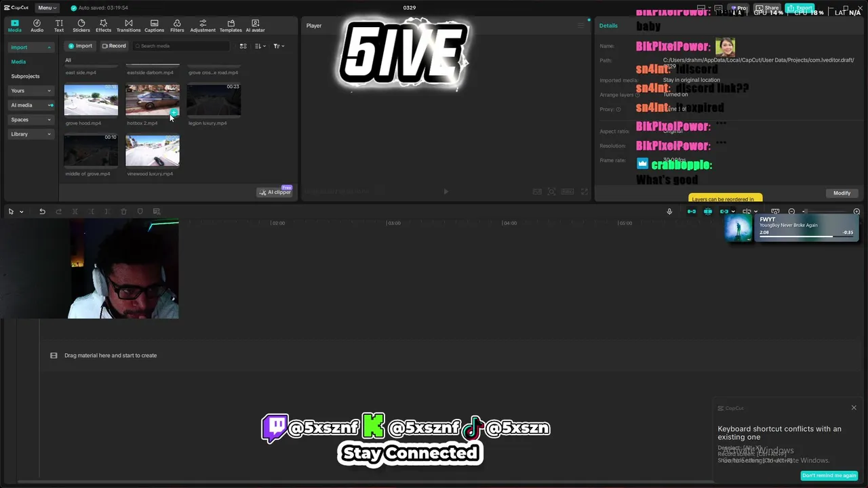The width and height of the screenshot is (868, 488).
Task: Add hotbox 2.mp4 with green plus icon
Action: (x=174, y=113)
